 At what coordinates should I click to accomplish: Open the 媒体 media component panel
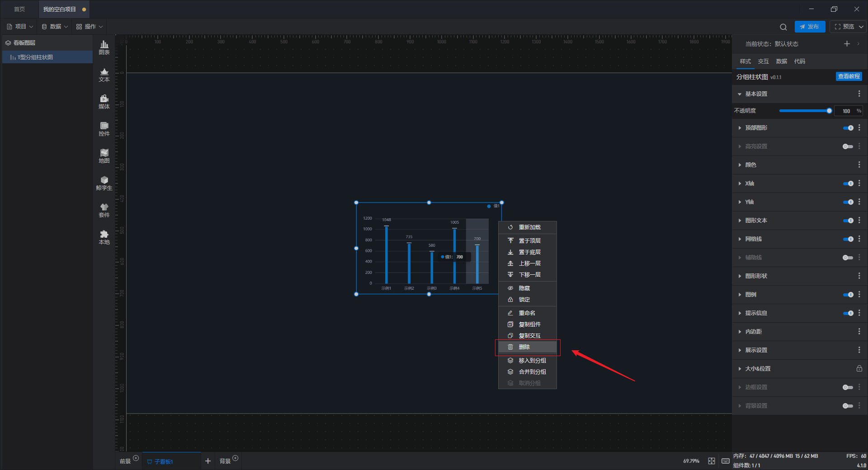click(104, 102)
